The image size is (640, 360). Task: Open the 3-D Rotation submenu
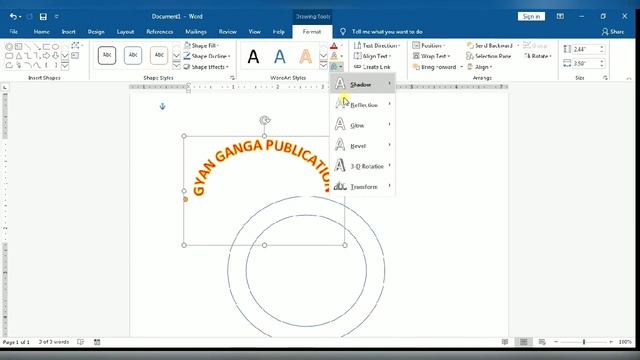click(362, 166)
